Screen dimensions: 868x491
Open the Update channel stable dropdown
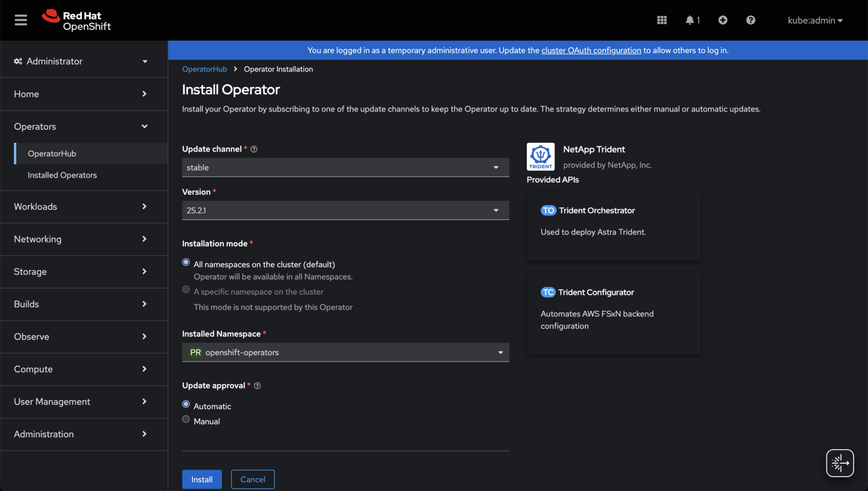345,168
